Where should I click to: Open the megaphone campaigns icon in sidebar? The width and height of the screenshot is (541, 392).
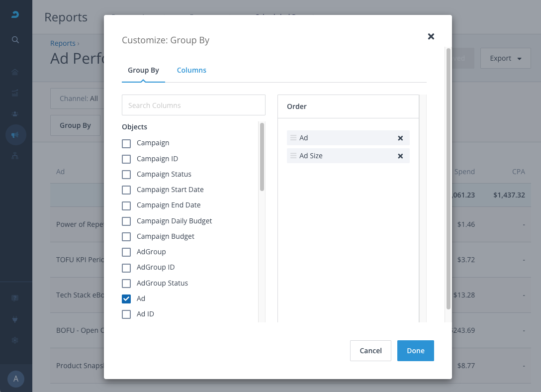[x=15, y=135]
